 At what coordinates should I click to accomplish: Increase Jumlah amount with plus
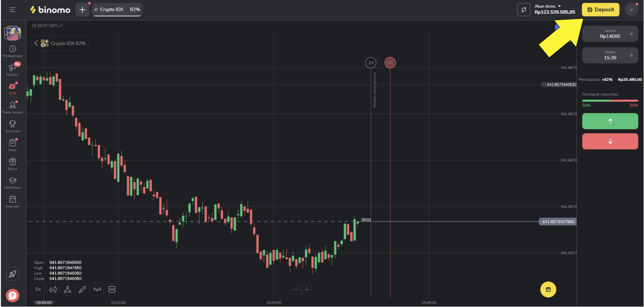click(631, 34)
